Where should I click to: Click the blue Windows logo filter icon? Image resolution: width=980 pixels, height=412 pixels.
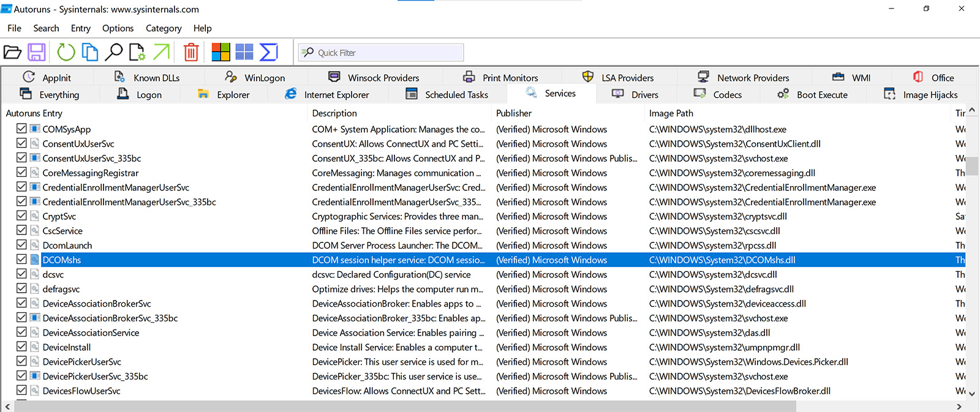(x=244, y=53)
